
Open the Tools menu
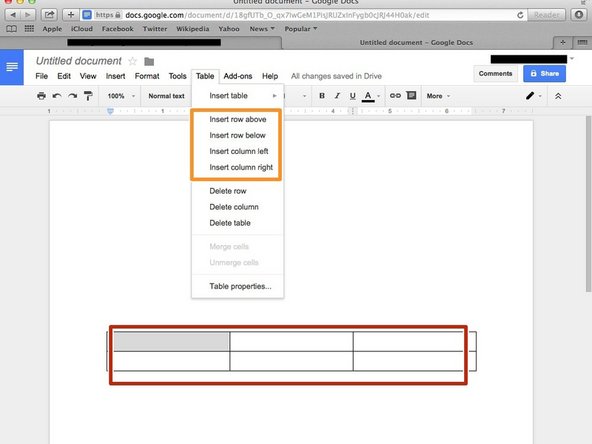click(x=177, y=76)
